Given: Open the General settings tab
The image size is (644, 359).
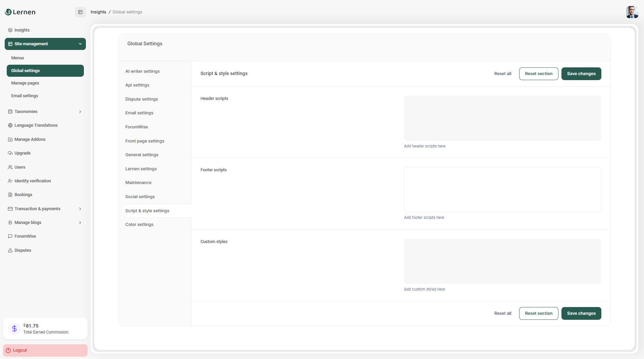Looking at the screenshot, I should pyautogui.click(x=142, y=155).
